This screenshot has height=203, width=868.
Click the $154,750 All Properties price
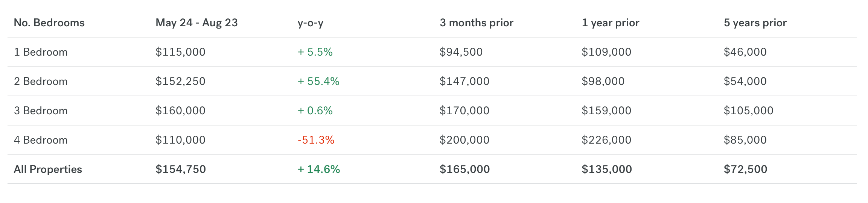[x=181, y=169]
